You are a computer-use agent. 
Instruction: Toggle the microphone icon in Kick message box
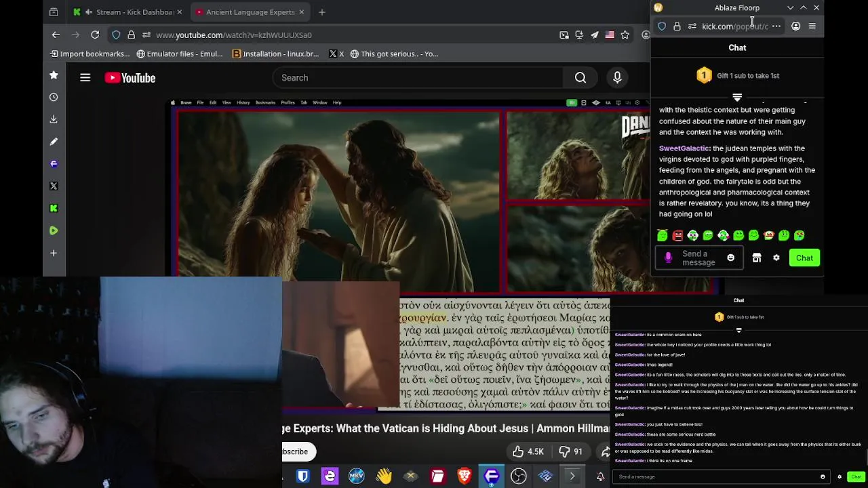pyautogui.click(x=668, y=258)
